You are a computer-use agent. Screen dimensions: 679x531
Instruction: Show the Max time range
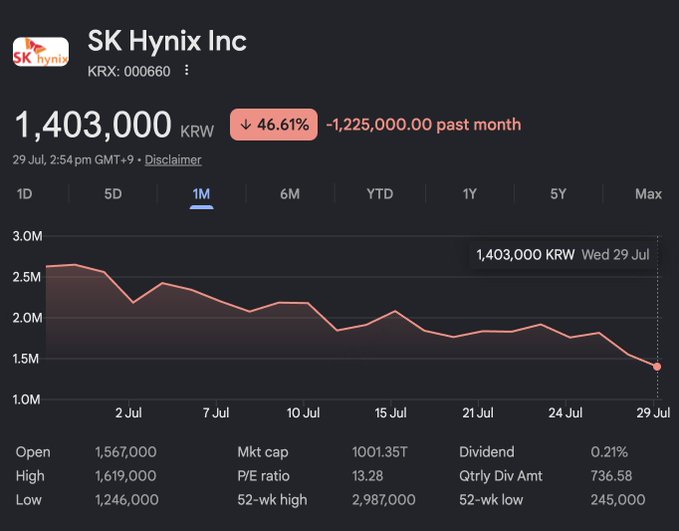tap(648, 194)
